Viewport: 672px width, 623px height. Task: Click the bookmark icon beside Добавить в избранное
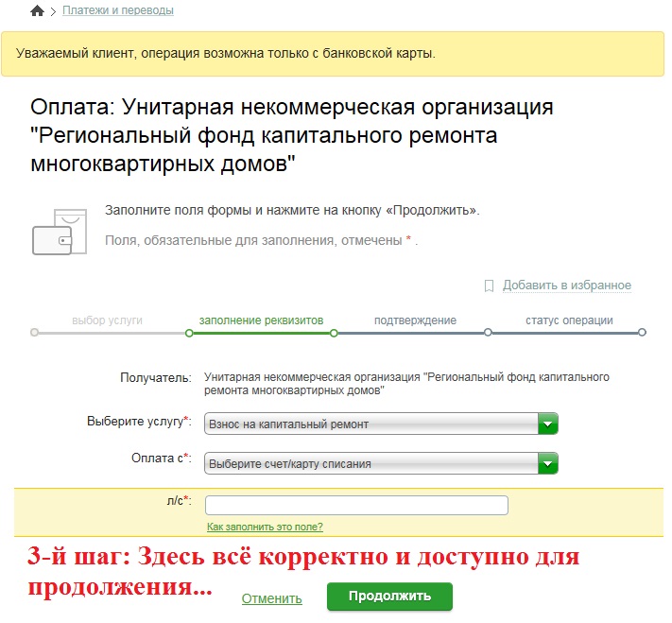(489, 286)
